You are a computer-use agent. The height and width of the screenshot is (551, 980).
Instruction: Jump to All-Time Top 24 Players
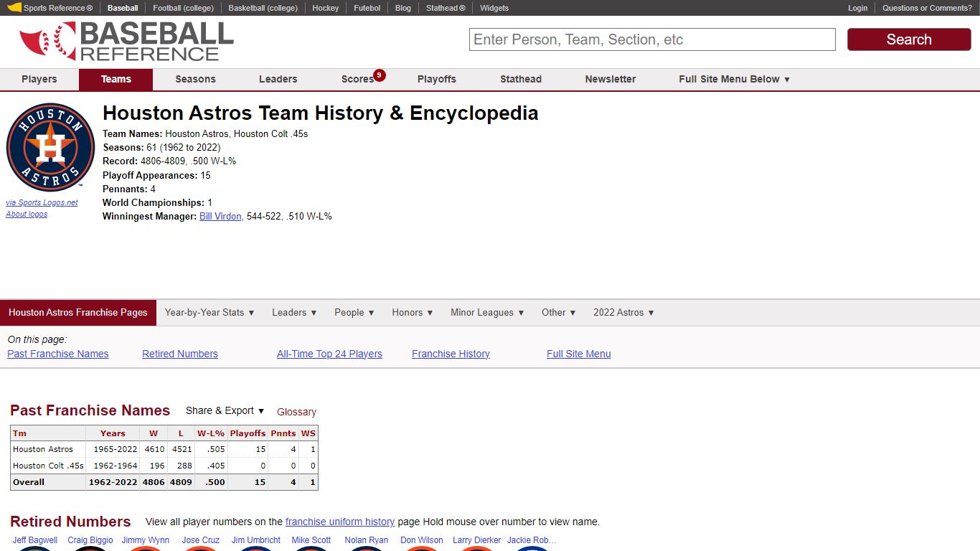[329, 354]
